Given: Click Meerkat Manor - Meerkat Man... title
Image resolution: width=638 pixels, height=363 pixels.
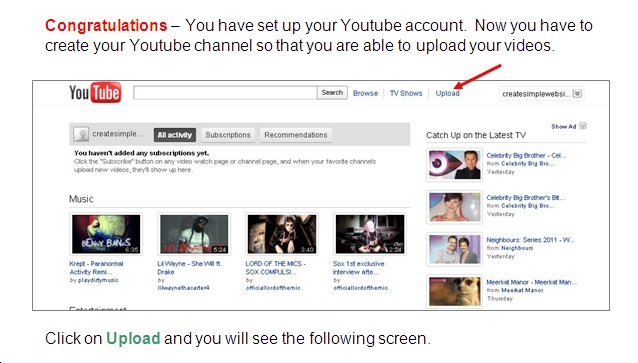Looking at the screenshot, I should pos(531,282).
